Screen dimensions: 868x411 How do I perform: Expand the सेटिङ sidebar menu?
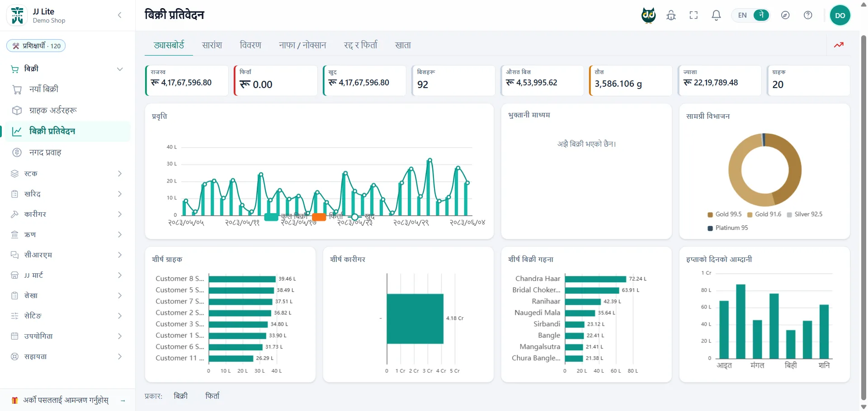(x=120, y=316)
